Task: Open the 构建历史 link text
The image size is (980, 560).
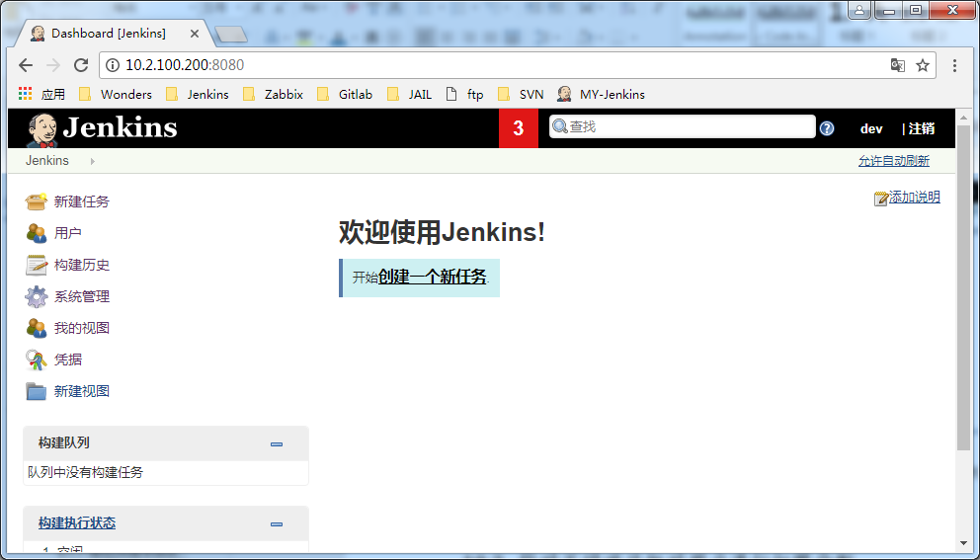Action: (82, 265)
